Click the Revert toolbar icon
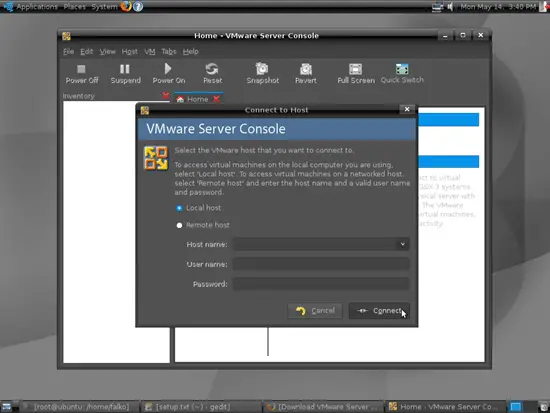The width and height of the screenshot is (550, 413). [306, 69]
